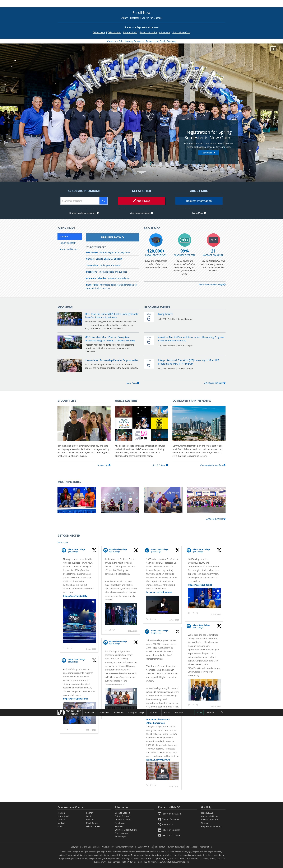Viewport: 283px width, 868px height.
Task: Pause the hero slideshow
Action: 273,49
